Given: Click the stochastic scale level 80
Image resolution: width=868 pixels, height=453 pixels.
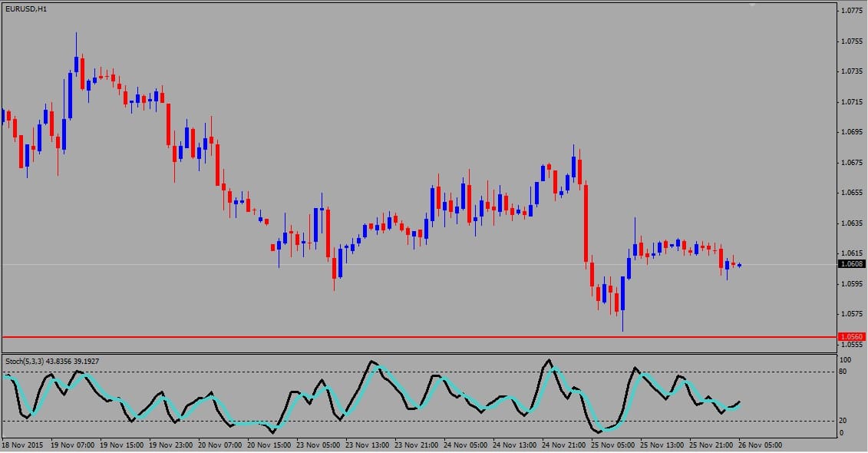Looking at the screenshot, I should (843, 372).
